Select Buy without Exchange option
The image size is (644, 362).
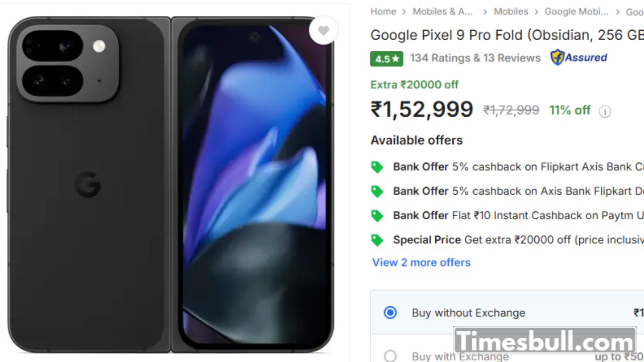point(390,313)
